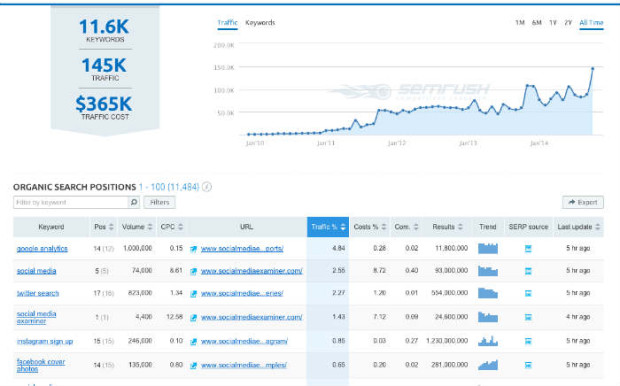Select the Traffic chart tab

click(227, 23)
